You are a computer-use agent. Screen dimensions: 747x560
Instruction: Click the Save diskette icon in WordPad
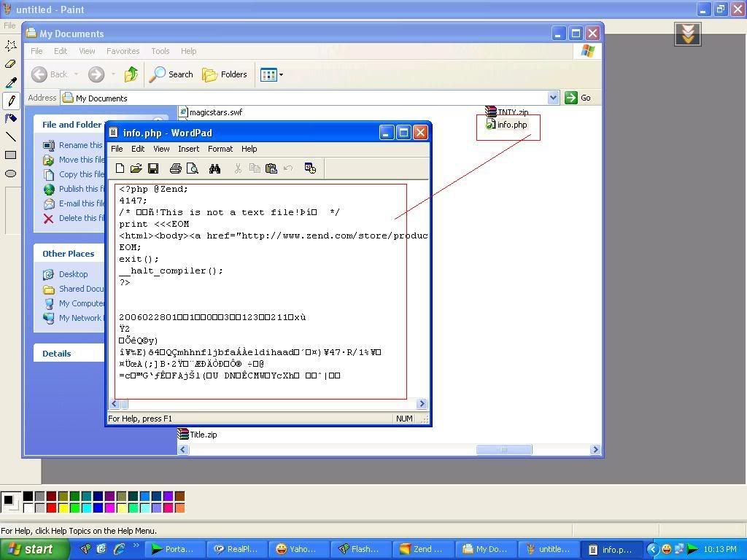[153, 168]
